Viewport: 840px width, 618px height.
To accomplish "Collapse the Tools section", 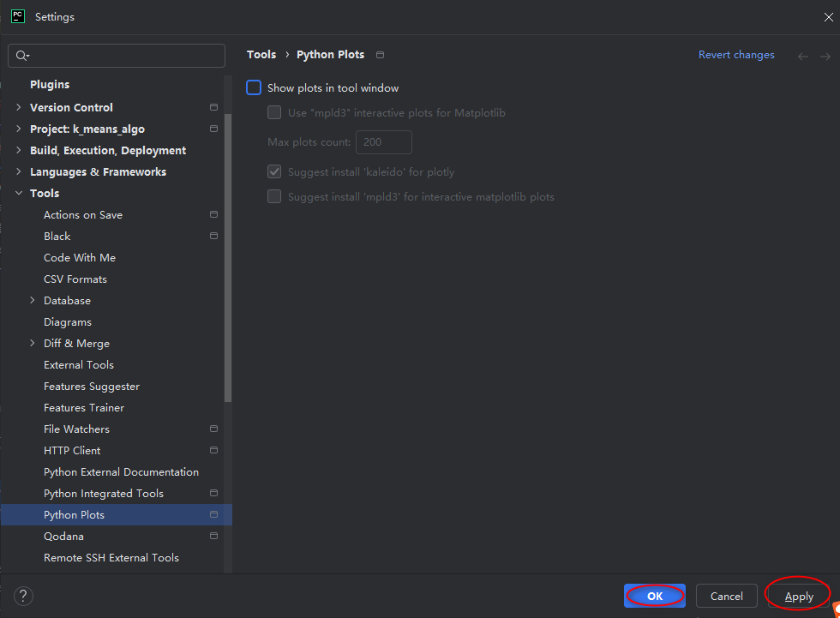I will (19, 193).
